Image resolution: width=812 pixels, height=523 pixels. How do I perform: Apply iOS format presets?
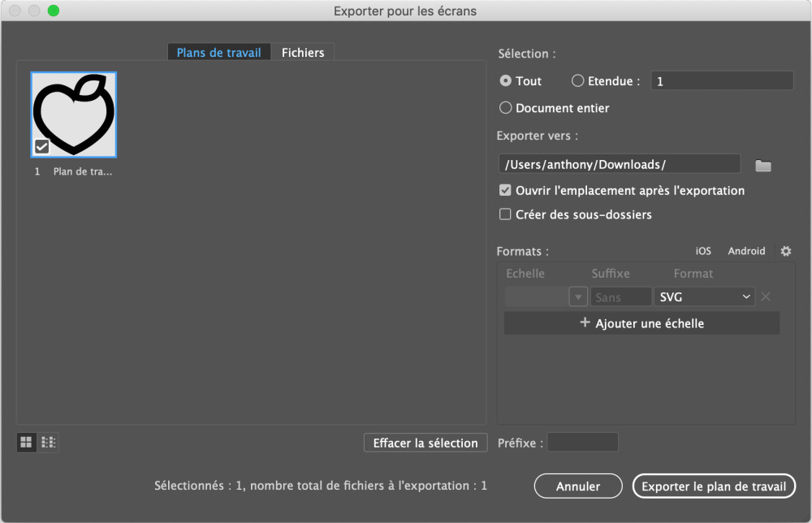[703, 251]
